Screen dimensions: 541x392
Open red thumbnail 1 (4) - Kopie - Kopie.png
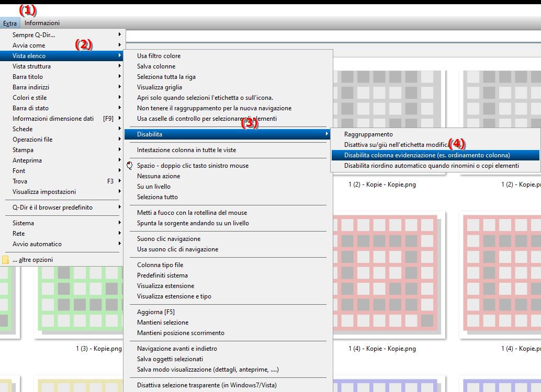point(389,274)
